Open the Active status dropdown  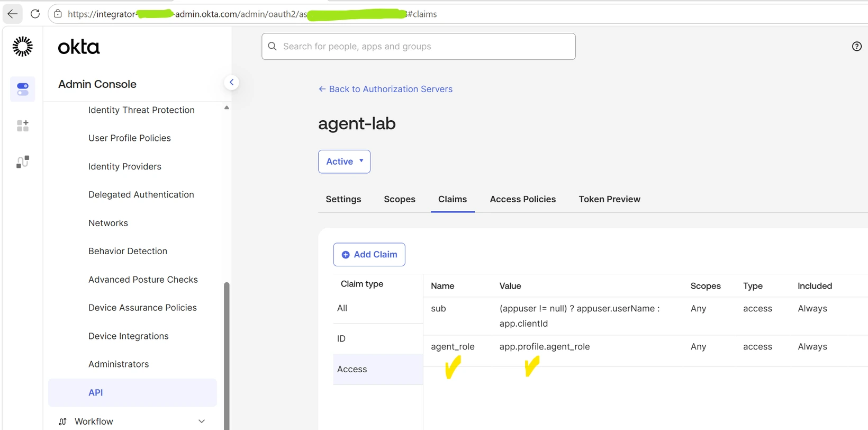(x=344, y=162)
